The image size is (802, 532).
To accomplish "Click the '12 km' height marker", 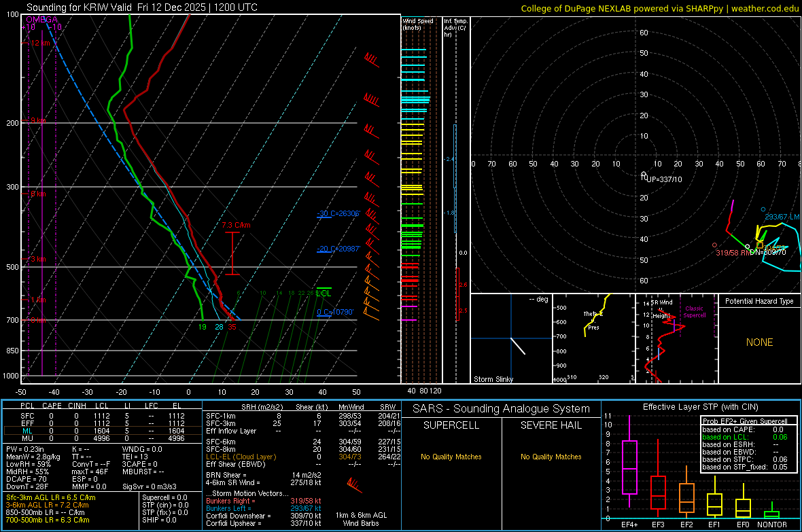I will pyautogui.click(x=40, y=43).
